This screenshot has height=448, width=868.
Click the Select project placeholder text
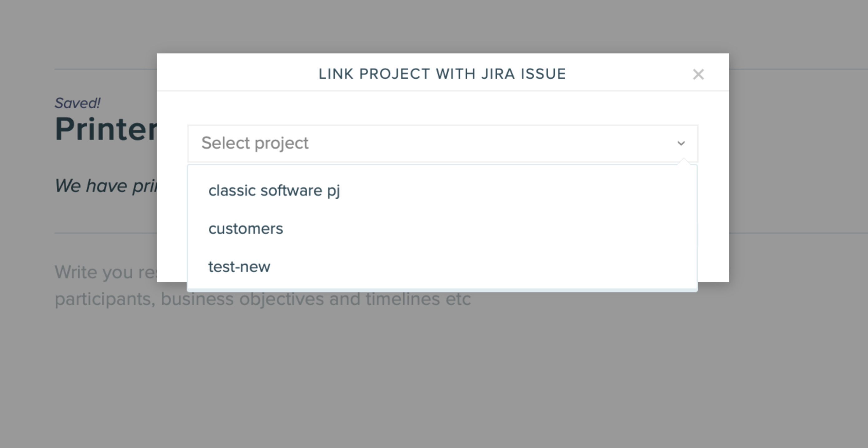[255, 143]
